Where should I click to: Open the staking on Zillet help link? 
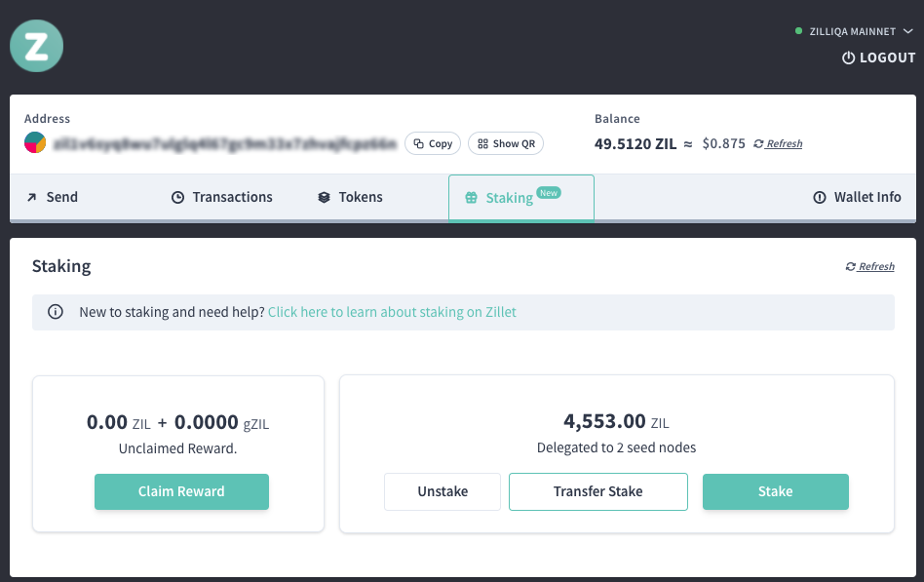(x=392, y=312)
